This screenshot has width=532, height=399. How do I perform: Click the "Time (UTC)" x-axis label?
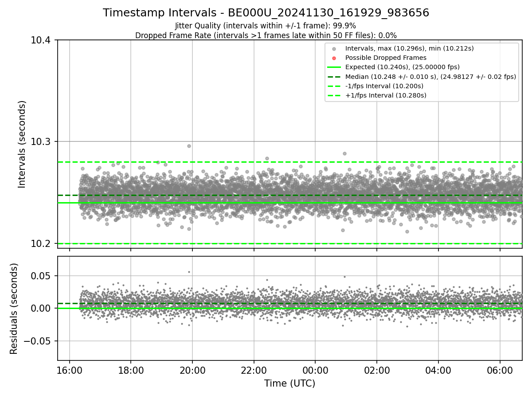[x=290, y=383]
